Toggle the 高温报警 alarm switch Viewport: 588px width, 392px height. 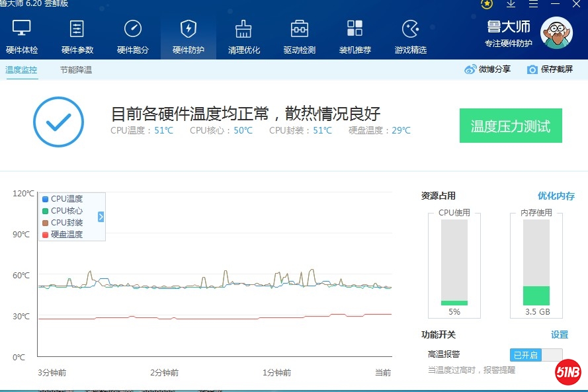pyautogui.click(x=536, y=355)
